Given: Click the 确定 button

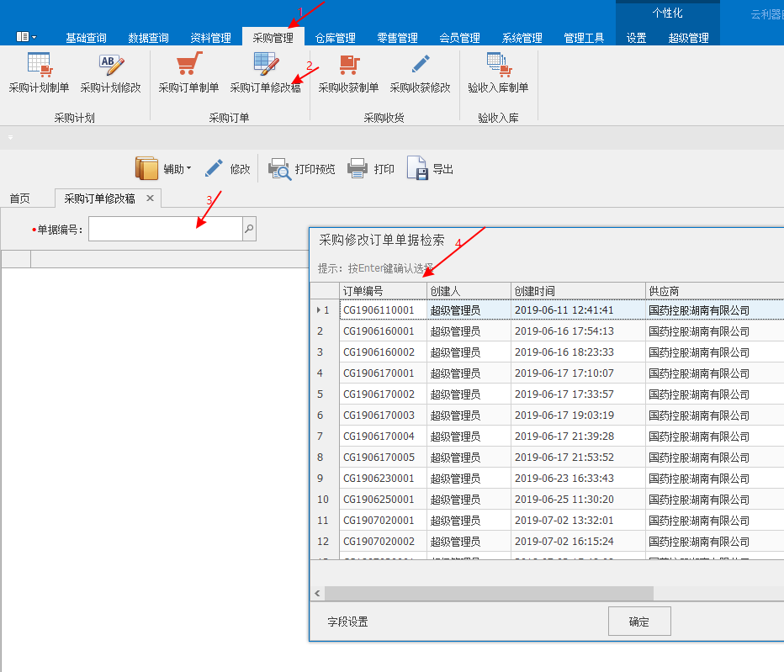Looking at the screenshot, I should (x=639, y=622).
